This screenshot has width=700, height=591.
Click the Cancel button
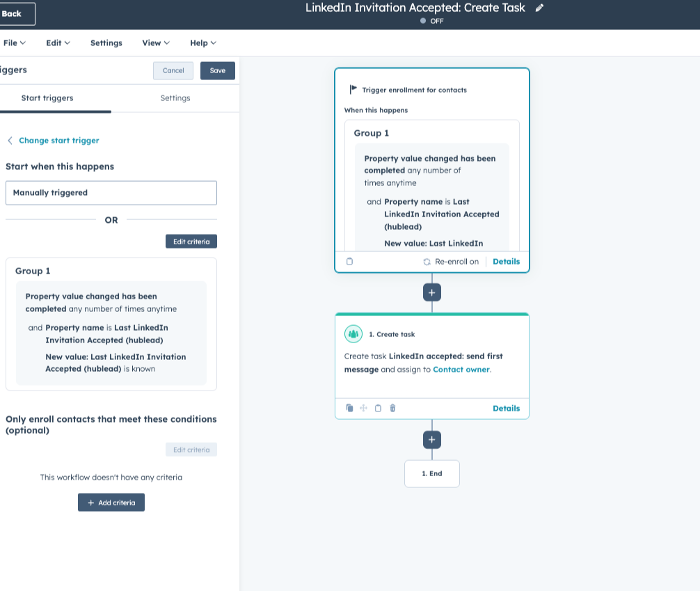(x=173, y=70)
